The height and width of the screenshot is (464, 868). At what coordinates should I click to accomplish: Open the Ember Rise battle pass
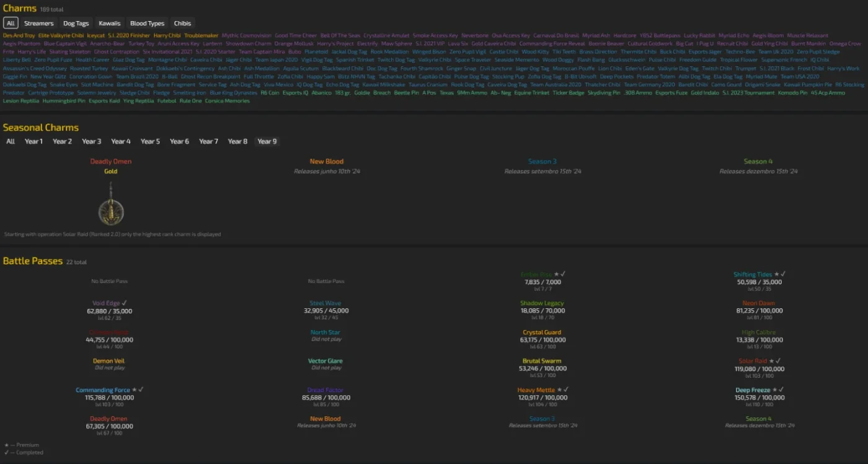tap(536, 274)
